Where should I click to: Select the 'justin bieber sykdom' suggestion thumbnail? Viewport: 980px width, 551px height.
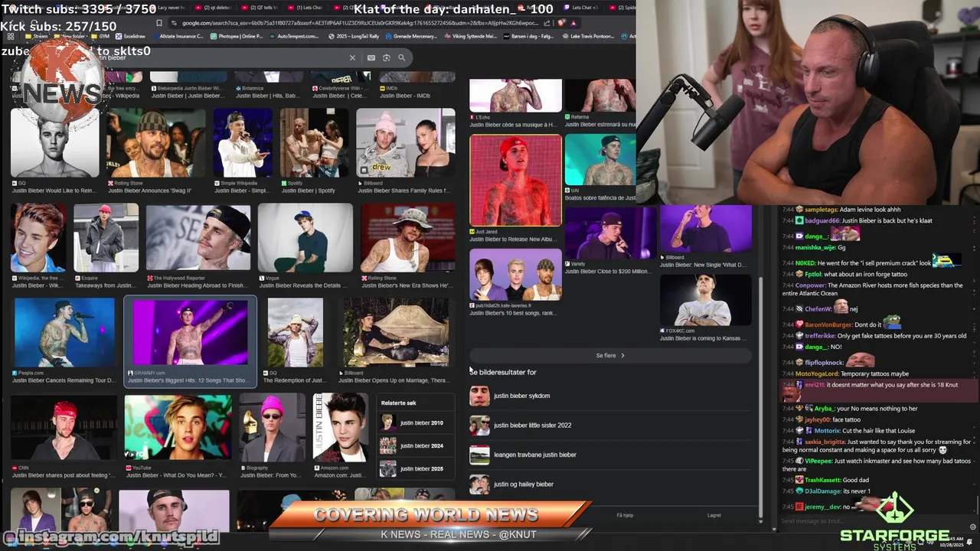coord(479,396)
